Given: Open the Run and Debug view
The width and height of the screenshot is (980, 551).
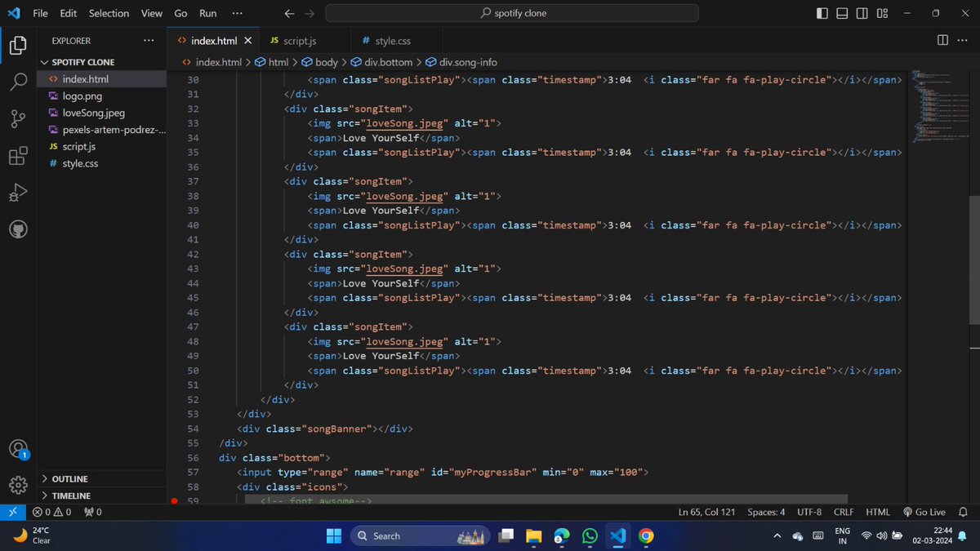Looking at the screenshot, I should (18, 193).
